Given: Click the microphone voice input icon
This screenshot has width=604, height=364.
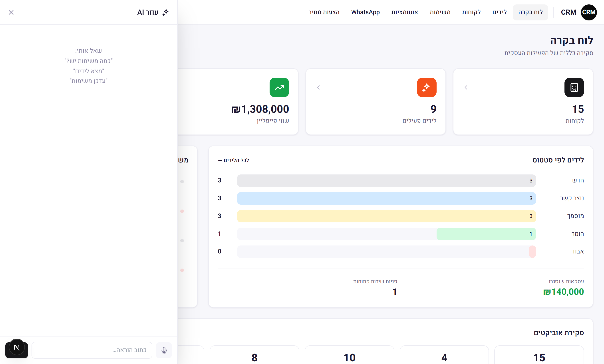Looking at the screenshot, I should click(x=164, y=350).
